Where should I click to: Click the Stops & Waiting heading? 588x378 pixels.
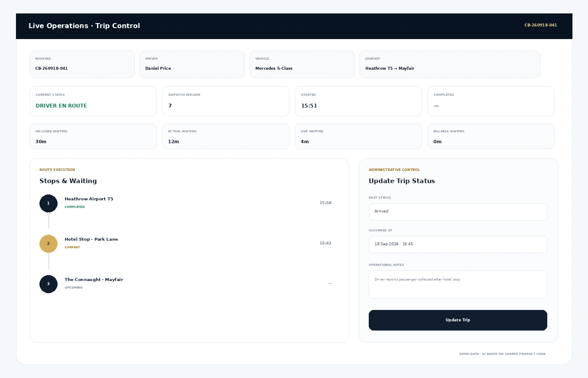(68, 181)
